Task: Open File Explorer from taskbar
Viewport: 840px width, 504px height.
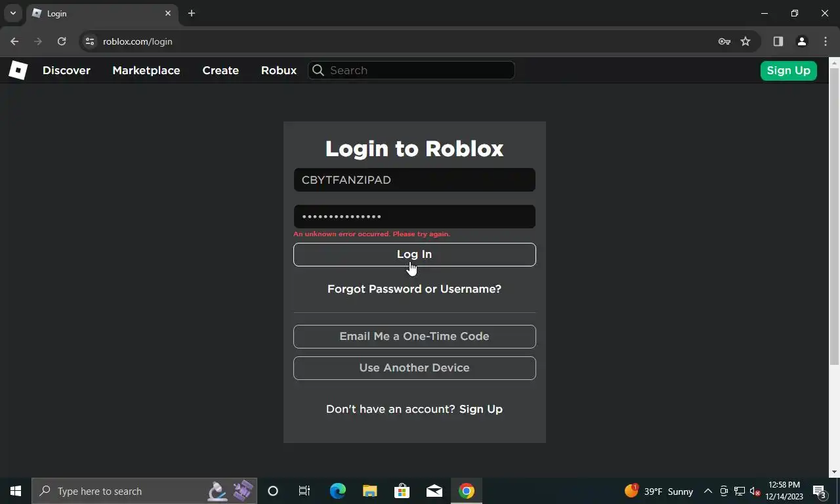Action: (x=369, y=491)
